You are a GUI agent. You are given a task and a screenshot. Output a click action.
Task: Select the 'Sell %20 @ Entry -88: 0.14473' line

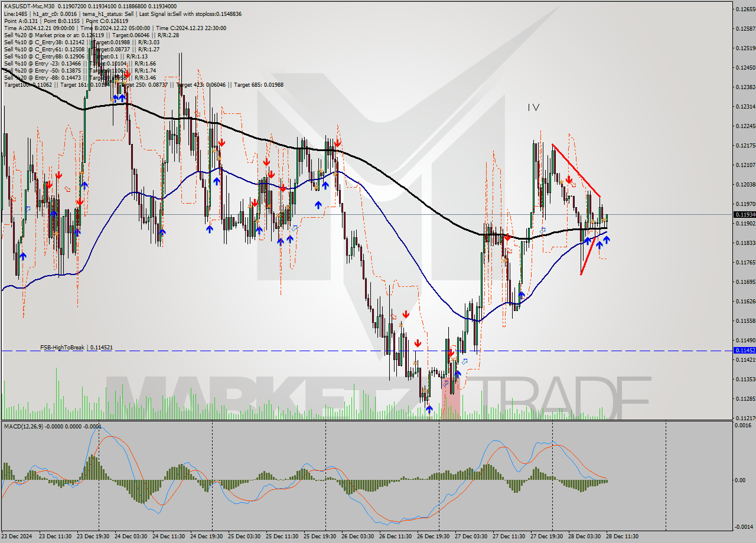80,77
